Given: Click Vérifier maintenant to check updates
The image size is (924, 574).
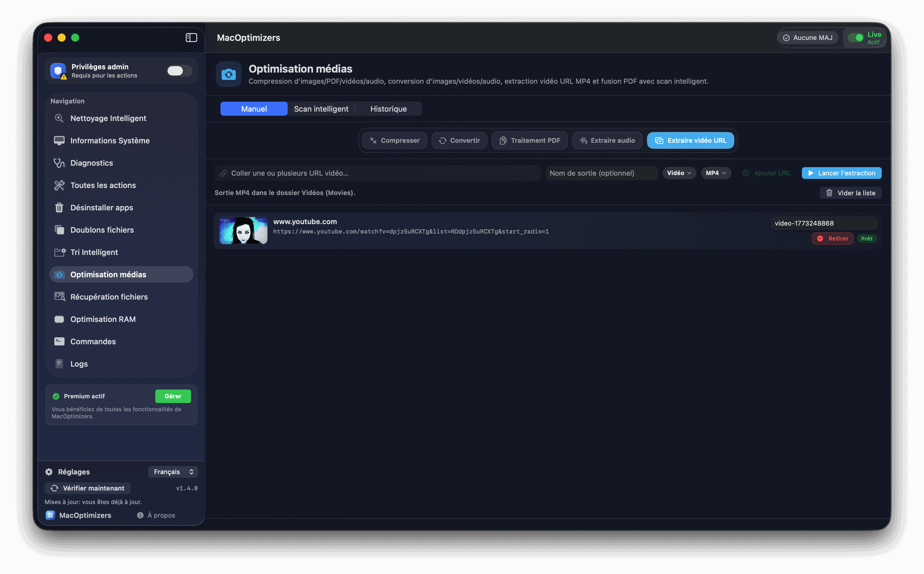Looking at the screenshot, I should pyautogui.click(x=88, y=488).
